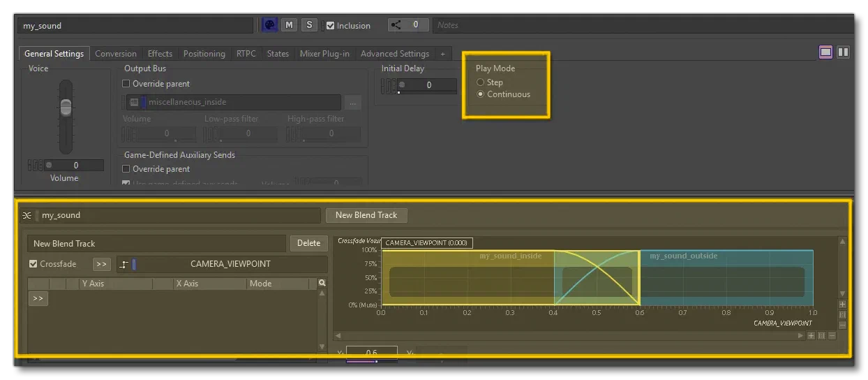The height and width of the screenshot is (380, 868).
Task: Select single-pane layout icon
Action: coord(826,52)
